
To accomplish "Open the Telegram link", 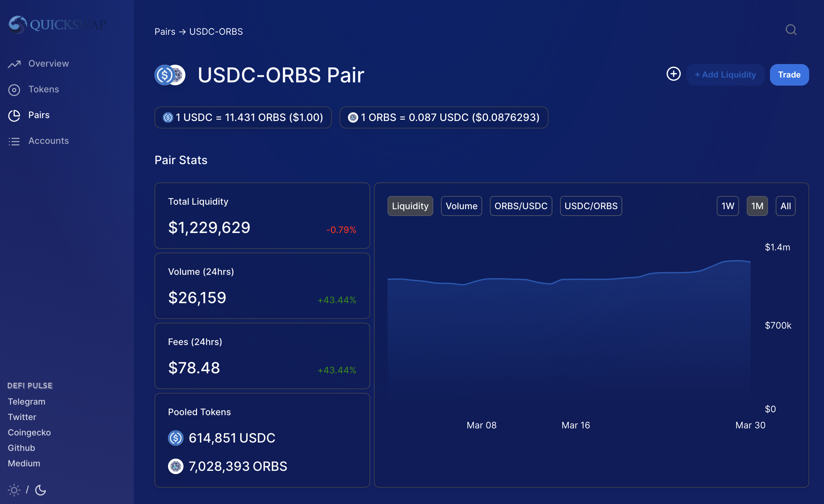I will coord(26,402).
